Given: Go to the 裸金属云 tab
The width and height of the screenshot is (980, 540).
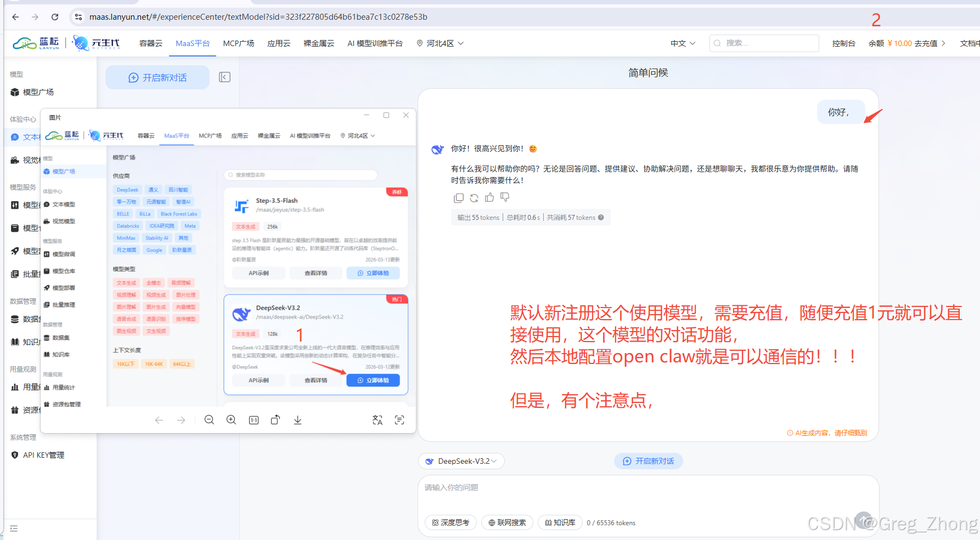Looking at the screenshot, I should (319, 43).
